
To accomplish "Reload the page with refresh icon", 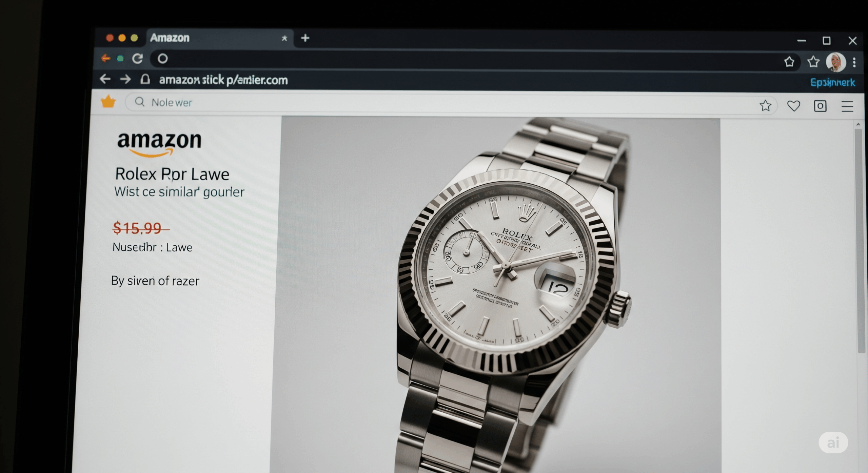I will (x=137, y=59).
